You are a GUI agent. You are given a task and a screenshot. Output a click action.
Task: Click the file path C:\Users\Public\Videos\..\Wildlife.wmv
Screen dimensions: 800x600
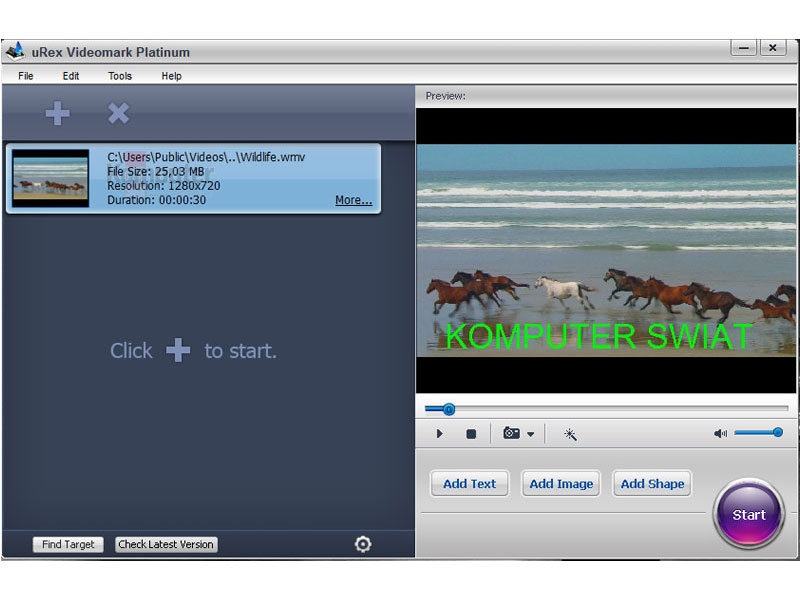pos(206,157)
